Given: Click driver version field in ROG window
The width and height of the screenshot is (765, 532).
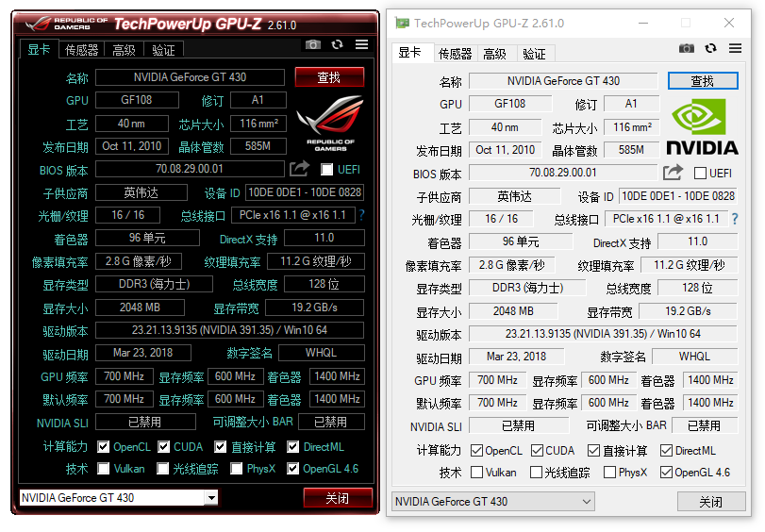Looking at the screenshot, I should pos(229,330).
